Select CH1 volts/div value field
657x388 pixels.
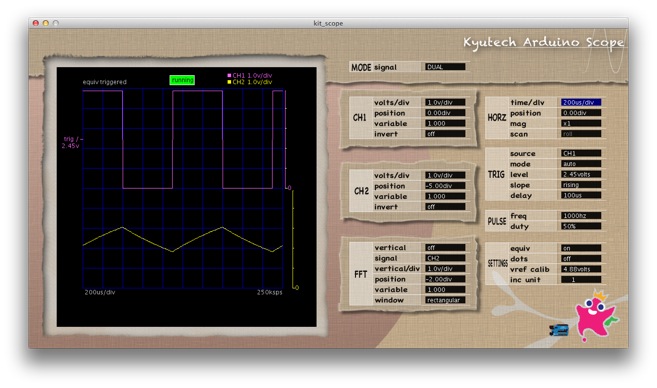click(x=445, y=102)
